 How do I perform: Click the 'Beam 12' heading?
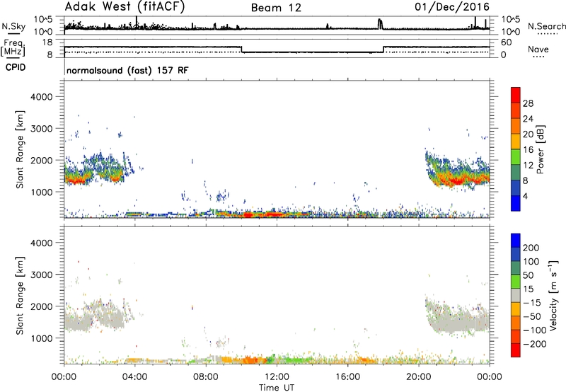pyautogui.click(x=276, y=8)
